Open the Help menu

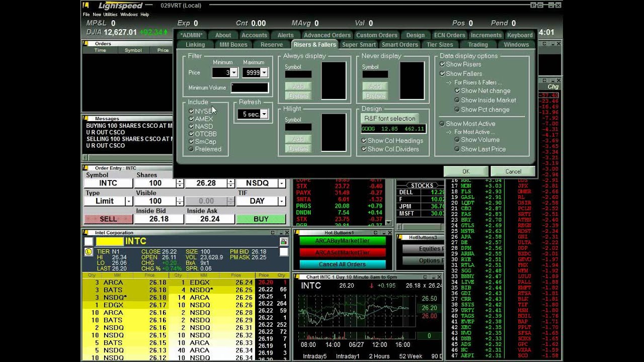pos(145,15)
